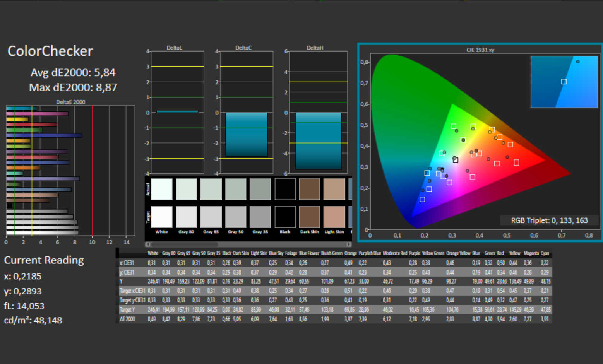Click the DeltaL chart bar
This screenshot has width=603, height=364.
(178, 112)
